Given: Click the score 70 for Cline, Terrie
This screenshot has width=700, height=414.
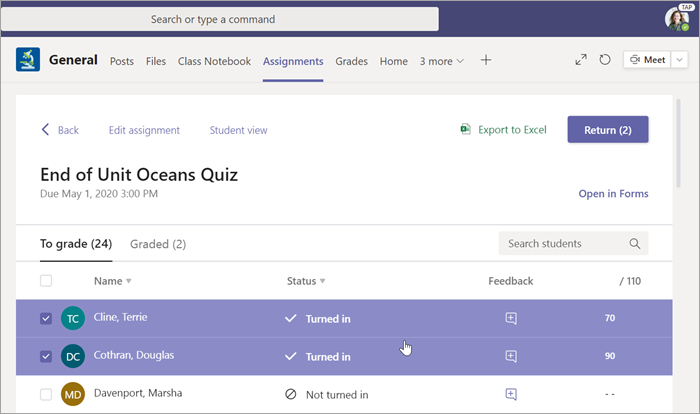Looking at the screenshot, I should (610, 318).
